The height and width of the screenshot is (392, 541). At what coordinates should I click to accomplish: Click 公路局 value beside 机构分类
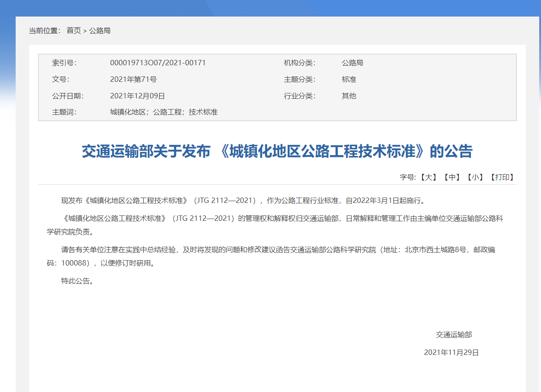click(x=352, y=63)
